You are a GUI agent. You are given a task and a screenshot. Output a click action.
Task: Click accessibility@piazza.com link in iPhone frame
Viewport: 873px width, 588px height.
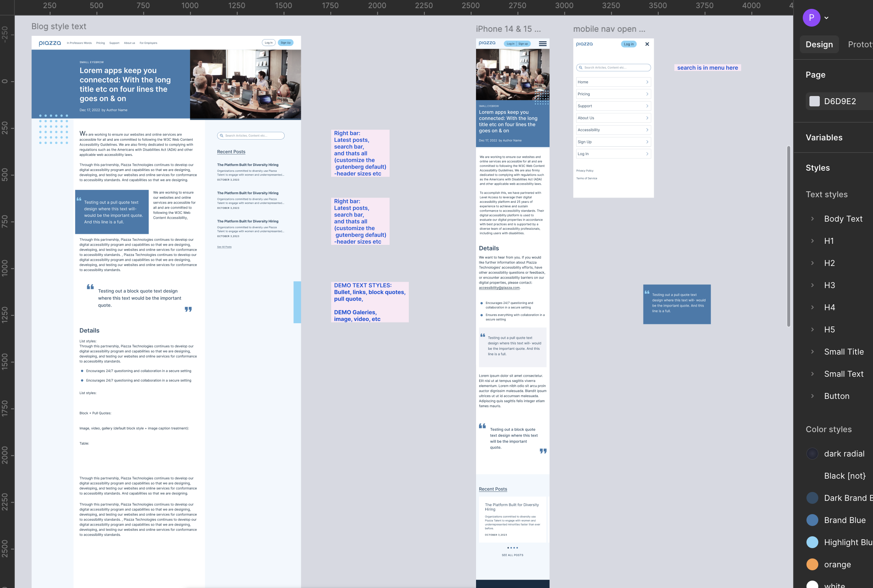(499, 288)
